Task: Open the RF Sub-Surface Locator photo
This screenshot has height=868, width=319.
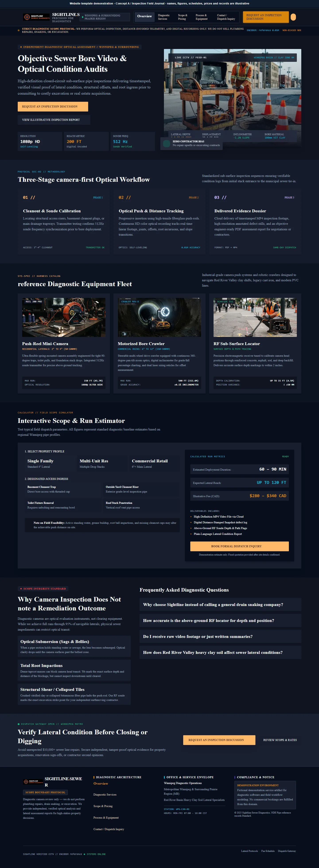Action: pyautogui.click(x=255, y=317)
